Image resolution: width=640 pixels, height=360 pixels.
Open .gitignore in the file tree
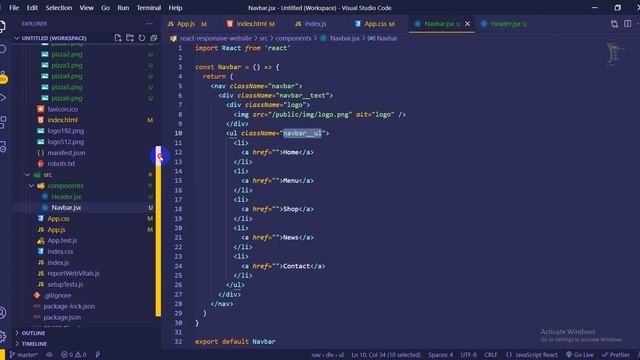(58, 296)
